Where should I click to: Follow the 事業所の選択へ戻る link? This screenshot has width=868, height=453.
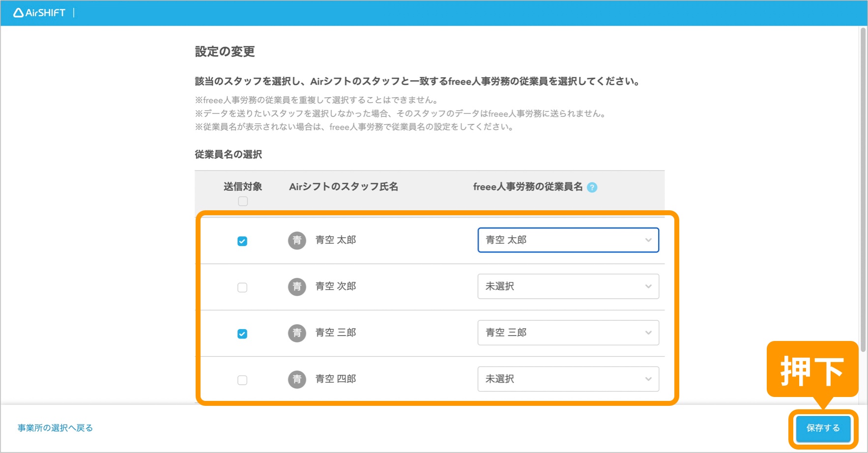click(54, 427)
